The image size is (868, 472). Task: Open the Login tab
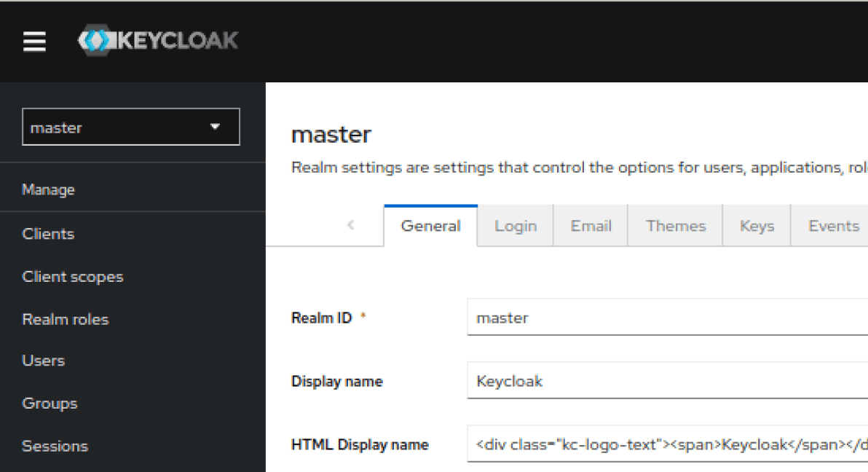click(x=516, y=227)
